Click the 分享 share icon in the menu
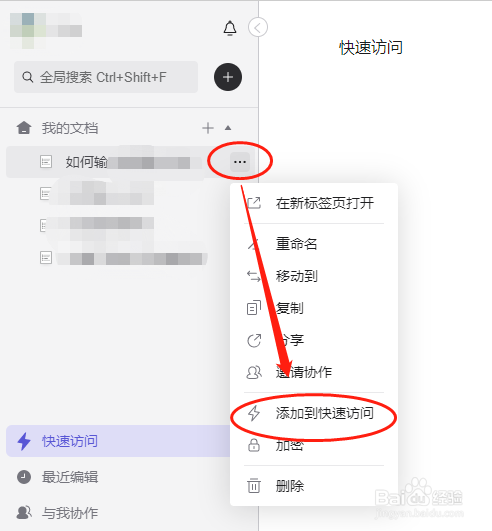Screen dimensions: 492x531 pos(254,340)
